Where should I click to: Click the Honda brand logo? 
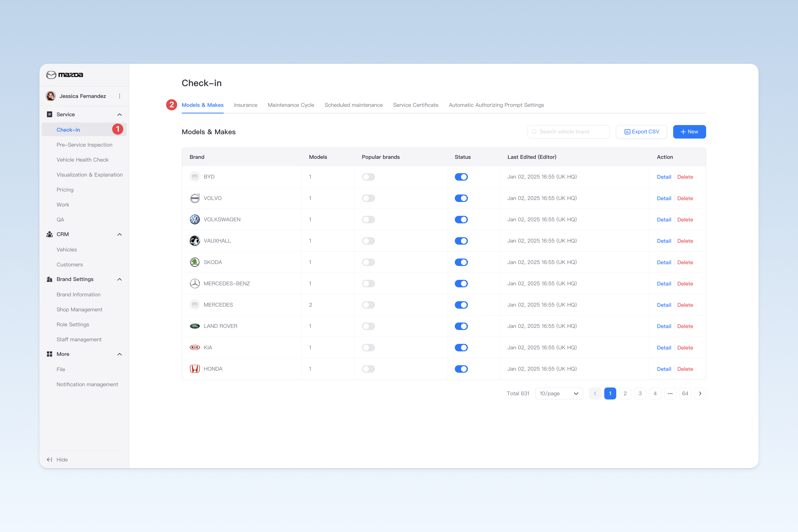coord(195,369)
